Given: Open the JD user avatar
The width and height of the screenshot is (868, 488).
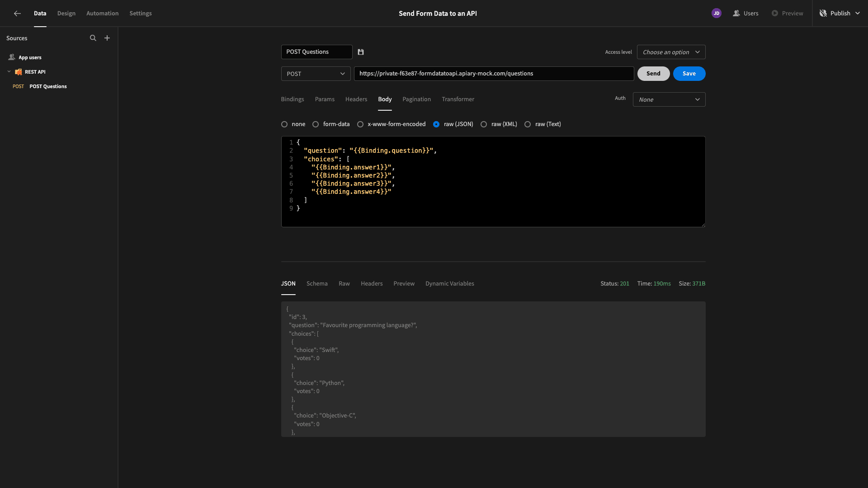Looking at the screenshot, I should click(x=716, y=14).
